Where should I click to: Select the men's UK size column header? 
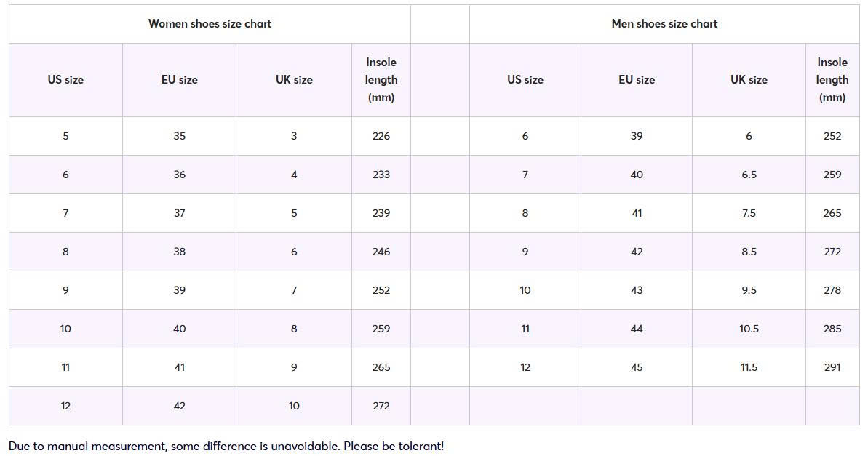(749, 80)
